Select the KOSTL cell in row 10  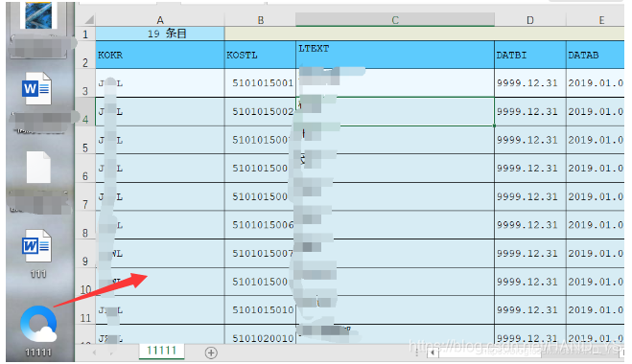(x=261, y=282)
